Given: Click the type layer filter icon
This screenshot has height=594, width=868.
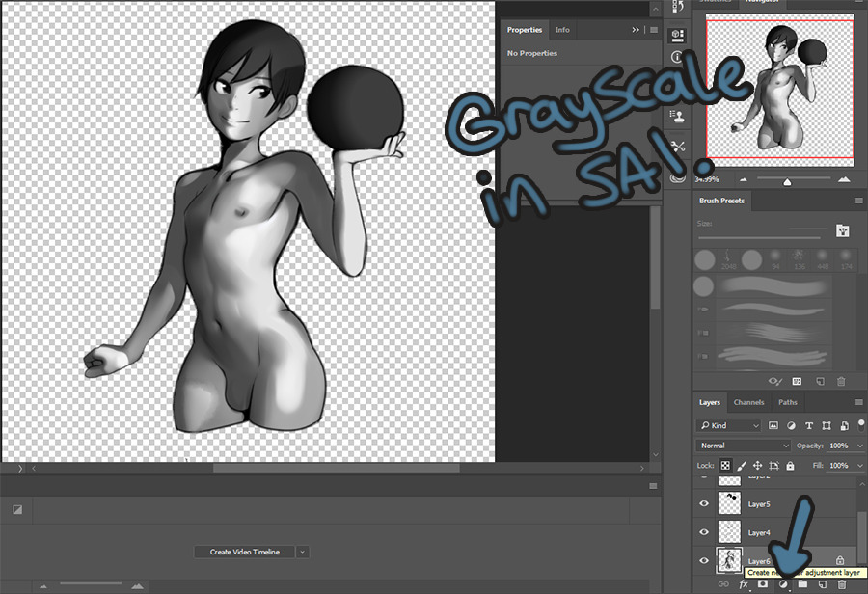Looking at the screenshot, I should tap(807, 425).
